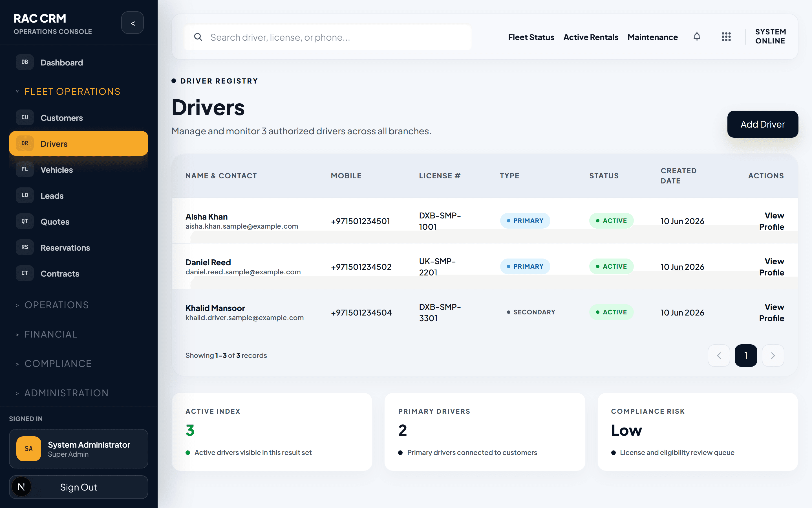Open Quotes in the sidebar
Screen dimensions: 812x508
pyautogui.click(x=78, y=222)
